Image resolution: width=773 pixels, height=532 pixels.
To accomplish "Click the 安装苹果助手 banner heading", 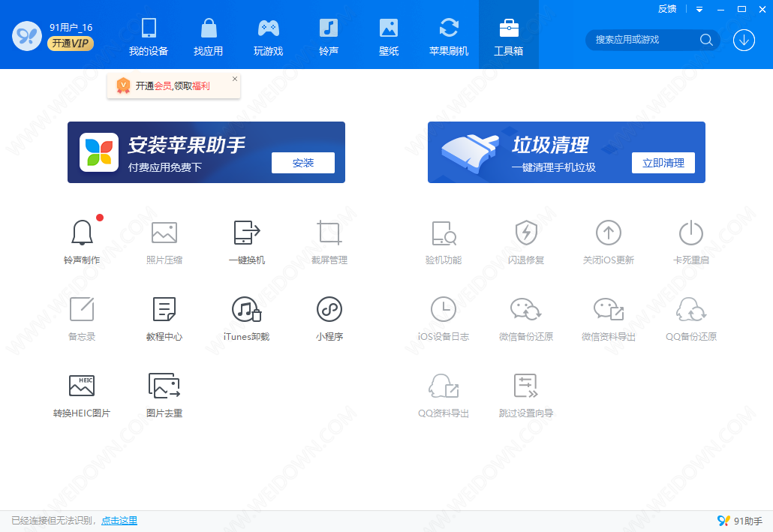I will pos(186,145).
